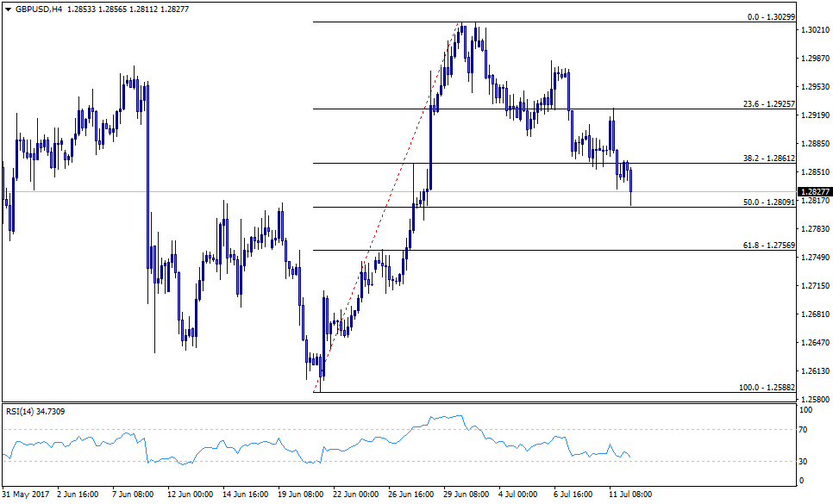
Task: Click the 1.29530 price scale label
Action: pos(814,87)
